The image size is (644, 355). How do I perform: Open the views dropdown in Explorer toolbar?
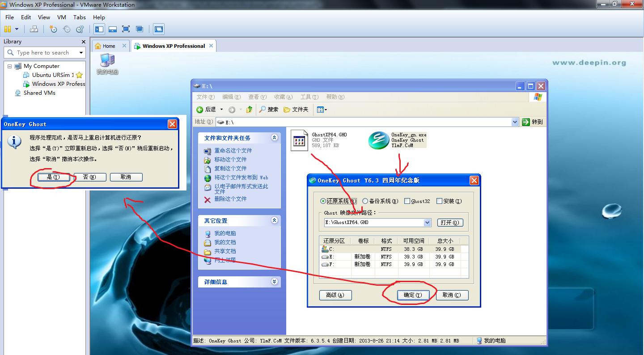(322, 110)
